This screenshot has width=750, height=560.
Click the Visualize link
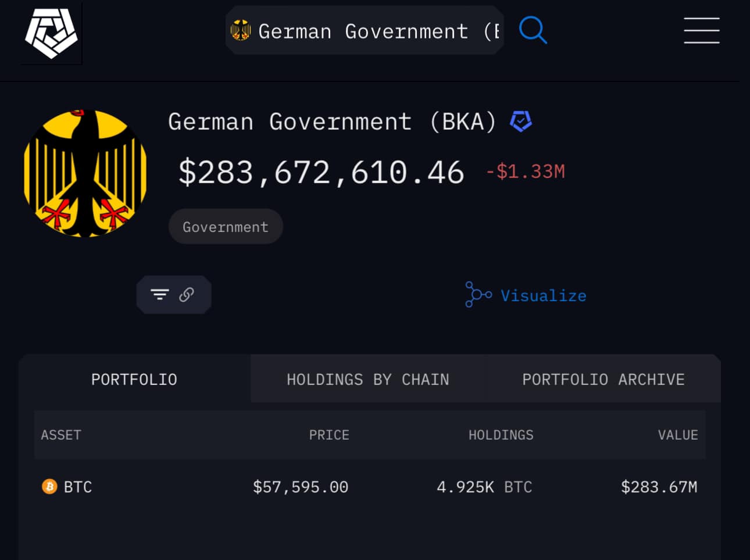click(543, 295)
